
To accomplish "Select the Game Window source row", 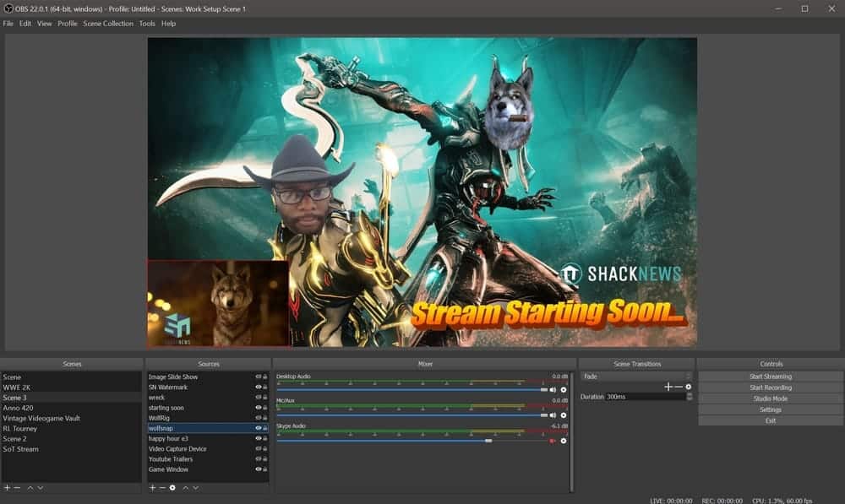I will coord(208,469).
